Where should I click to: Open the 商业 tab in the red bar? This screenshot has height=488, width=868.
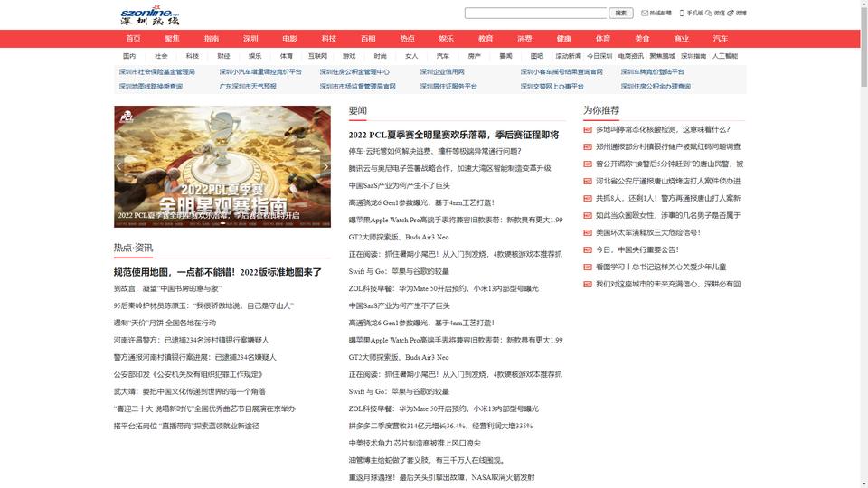pyautogui.click(x=682, y=39)
